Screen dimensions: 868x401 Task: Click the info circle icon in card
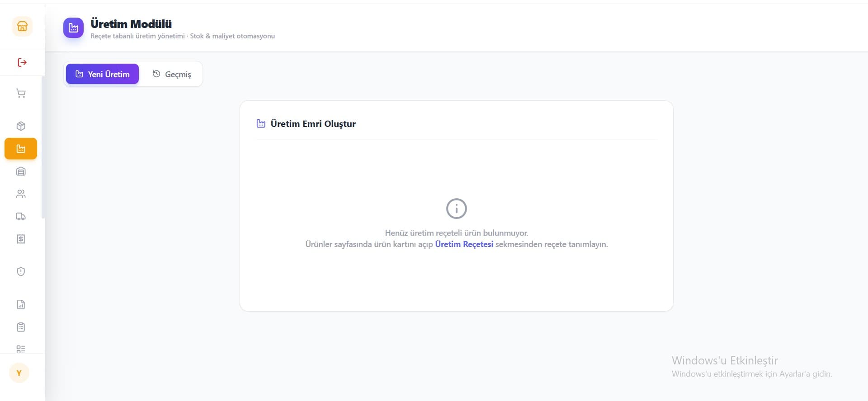pyautogui.click(x=457, y=209)
